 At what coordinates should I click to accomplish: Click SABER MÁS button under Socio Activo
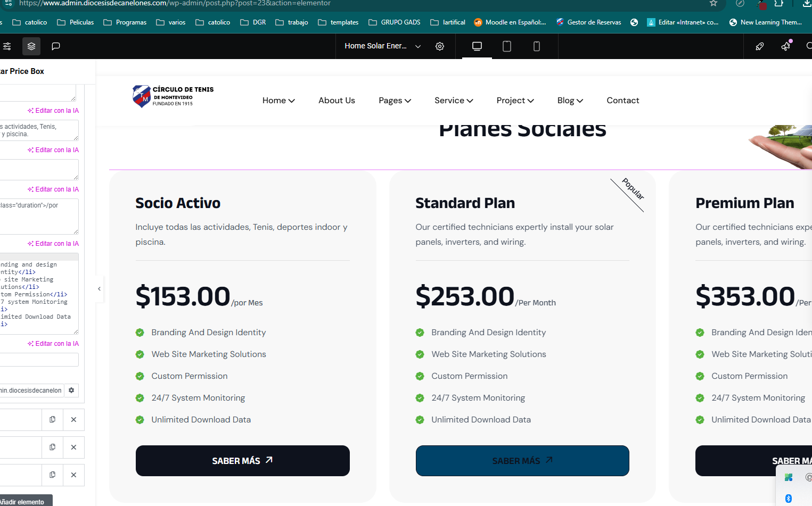pyautogui.click(x=242, y=461)
